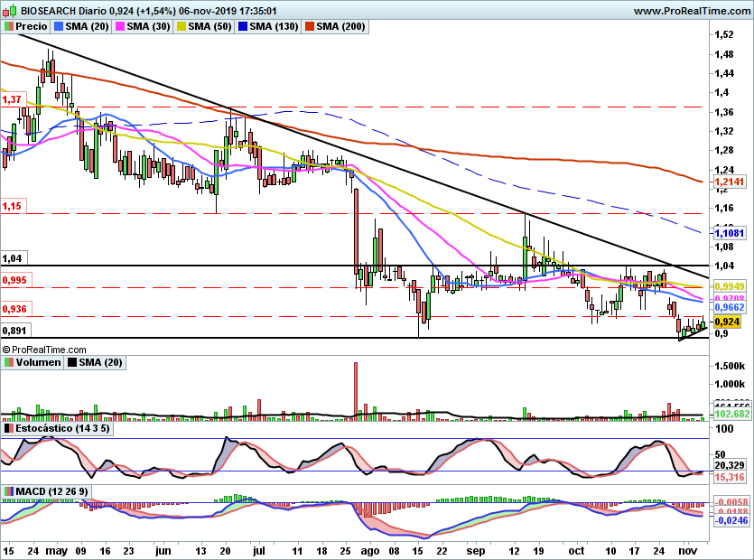The height and width of the screenshot is (560, 754).
Task: Click the 1,04 horizontal line label
Action: 14,258
